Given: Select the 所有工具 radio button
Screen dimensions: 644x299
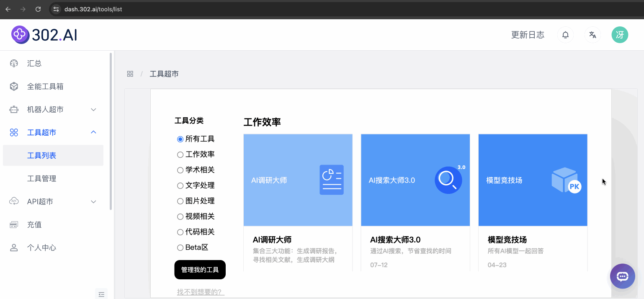Looking at the screenshot, I should coord(180,139).
